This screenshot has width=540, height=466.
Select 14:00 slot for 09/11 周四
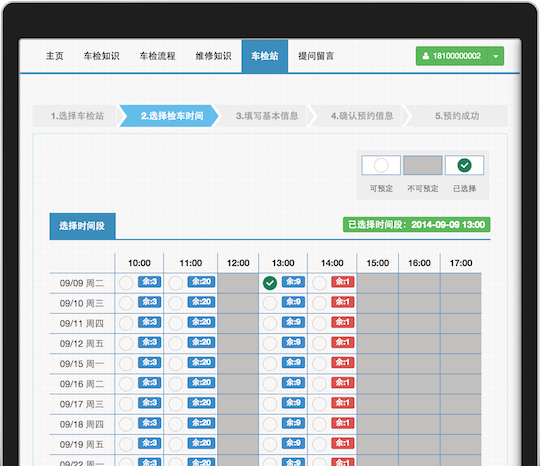point(319,323)
